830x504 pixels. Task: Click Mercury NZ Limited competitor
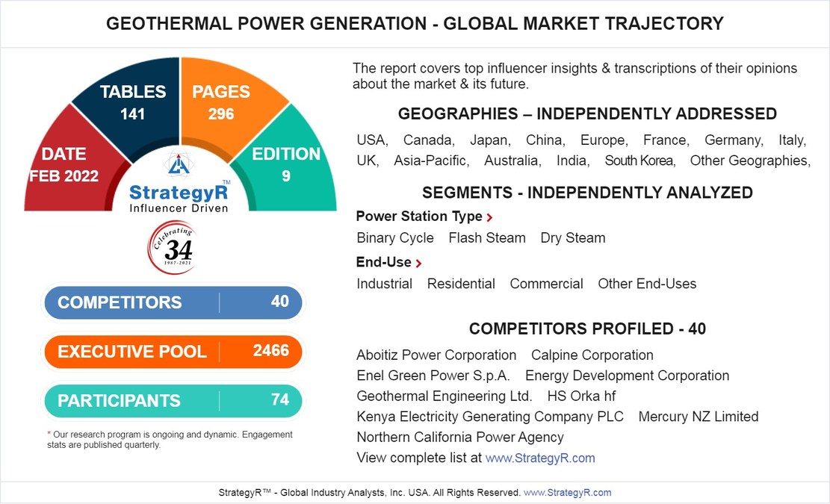pyautogui.click(x=699, y=417)
